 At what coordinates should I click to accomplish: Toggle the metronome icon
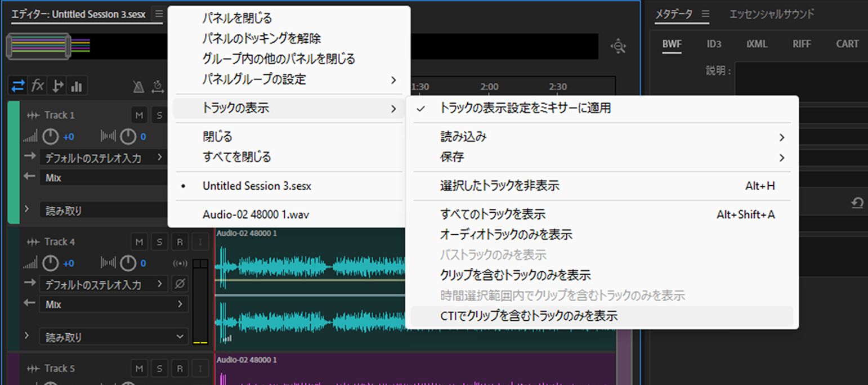pyautogui.click(x=138, y=86)
